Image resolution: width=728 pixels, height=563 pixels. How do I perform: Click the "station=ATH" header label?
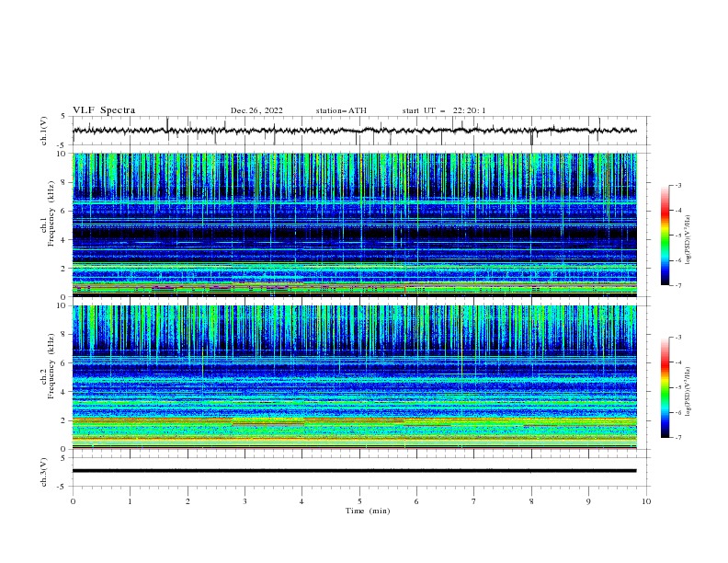(x=341, y=110)
